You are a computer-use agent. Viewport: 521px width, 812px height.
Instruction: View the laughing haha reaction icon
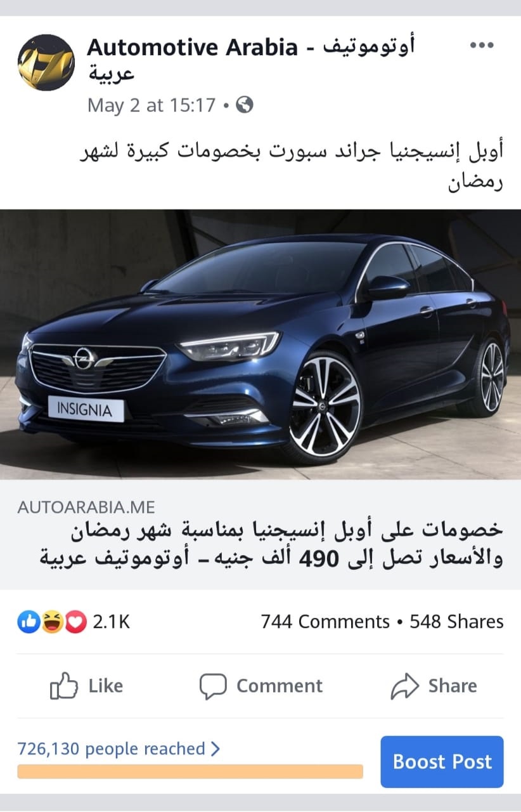52,622
